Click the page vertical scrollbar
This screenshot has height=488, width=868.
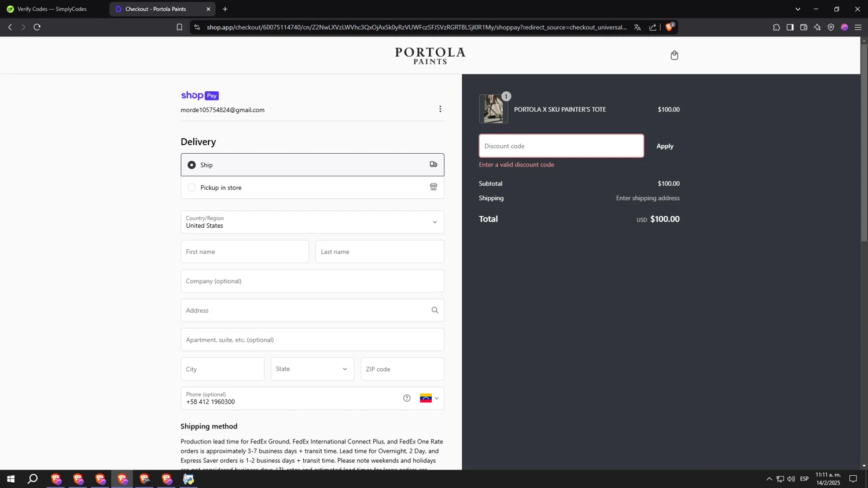click(864, 143)
